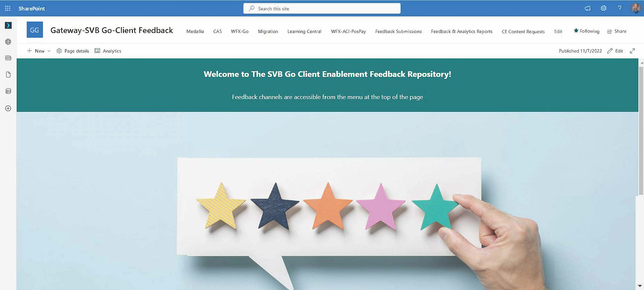Click the megaphone feedback icon in header
Screen dimensions: 644x290
(x=587, y=8)
